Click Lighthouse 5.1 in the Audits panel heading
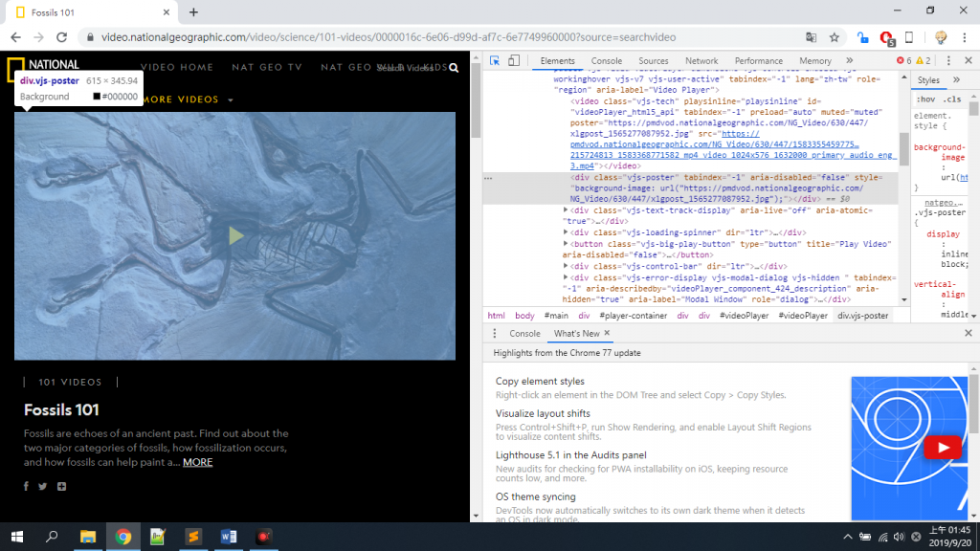The width and height of the screenshot is (980, 551). pyautogui.click(x=570, y=454)
